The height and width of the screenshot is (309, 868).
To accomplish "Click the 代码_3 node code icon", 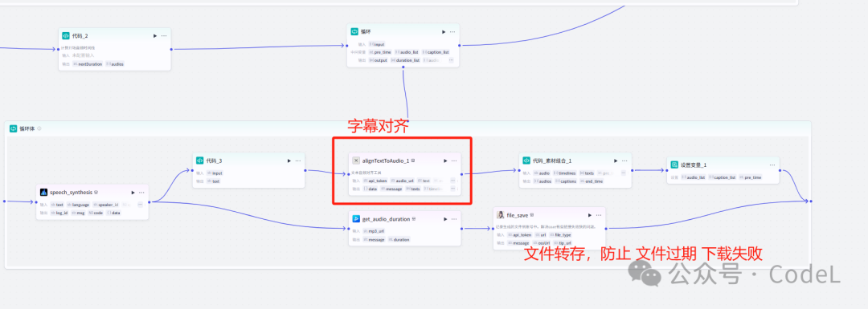I will coord(200,161).
